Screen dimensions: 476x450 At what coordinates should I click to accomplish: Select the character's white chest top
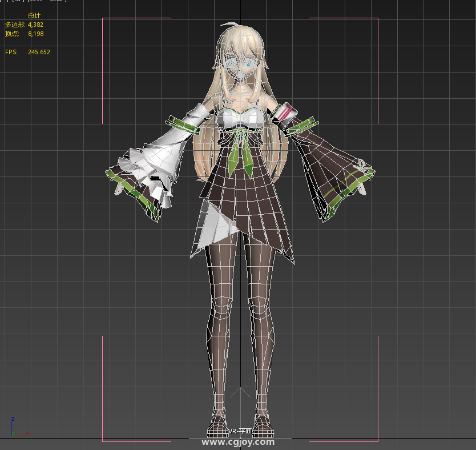pyautogui.click(x=240, y=119)
